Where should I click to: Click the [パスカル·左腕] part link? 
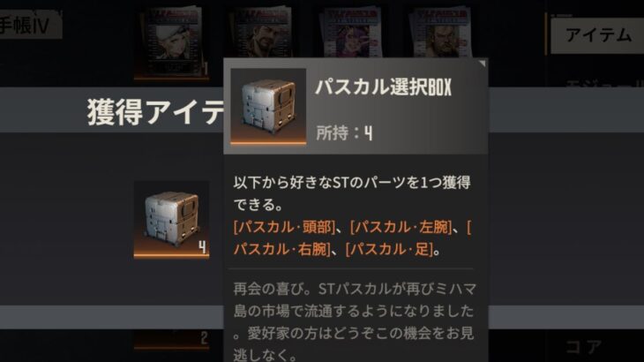(401, 227)
